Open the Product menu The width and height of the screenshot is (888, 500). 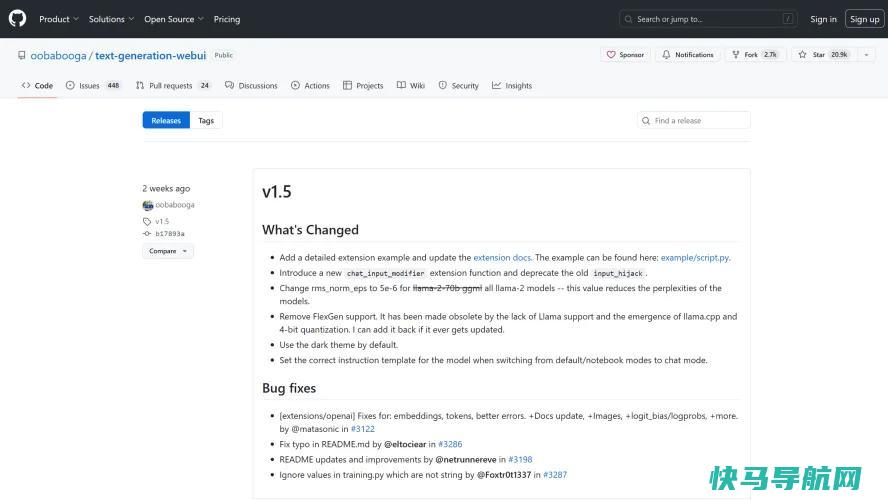58,19
